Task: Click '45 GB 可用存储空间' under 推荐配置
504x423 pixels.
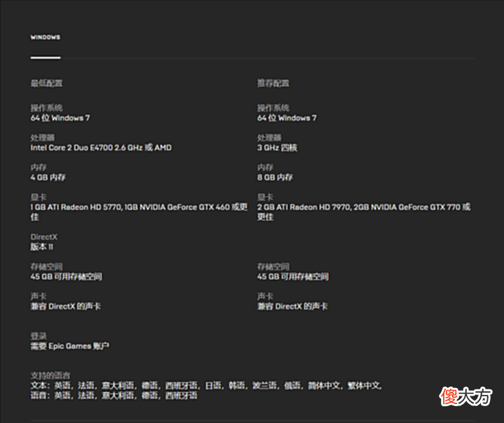Action: coord(293,276)
